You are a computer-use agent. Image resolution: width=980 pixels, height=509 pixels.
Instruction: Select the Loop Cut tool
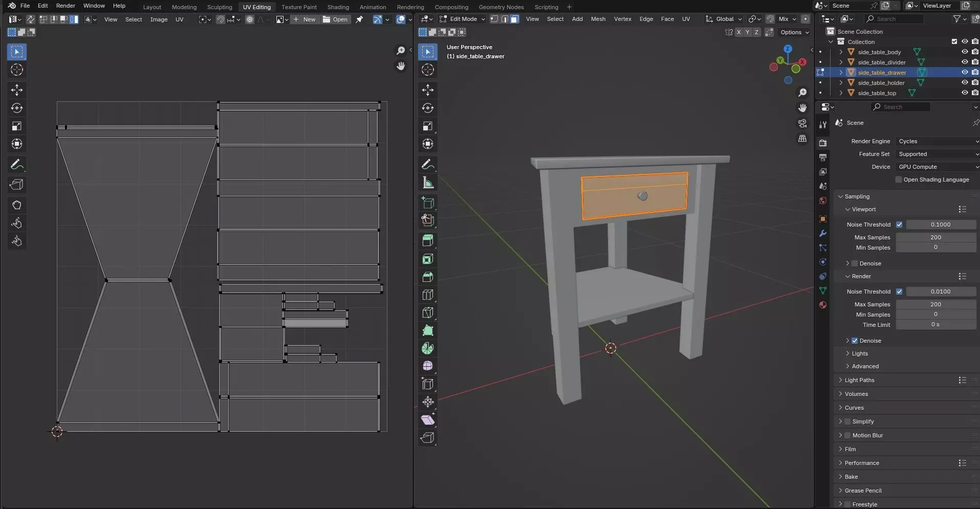[428, 295]
